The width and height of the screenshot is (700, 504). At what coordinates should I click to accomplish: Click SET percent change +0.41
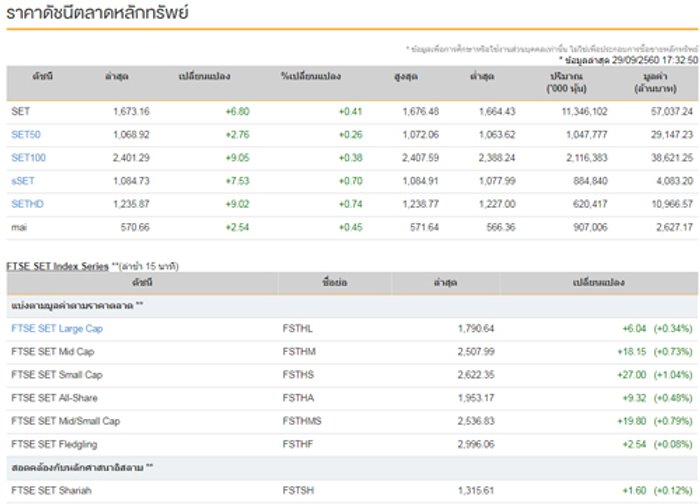tap(350, 111)
